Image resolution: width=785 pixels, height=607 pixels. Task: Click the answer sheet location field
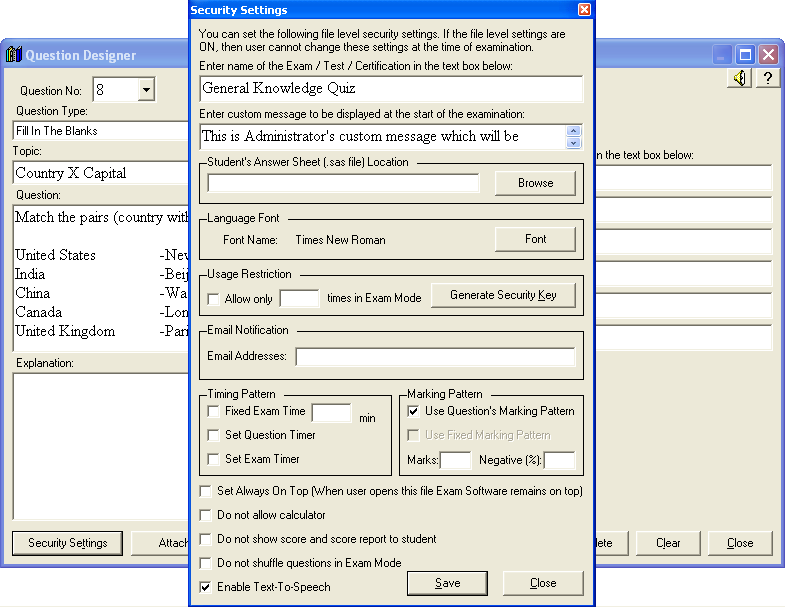pos(343,183)
